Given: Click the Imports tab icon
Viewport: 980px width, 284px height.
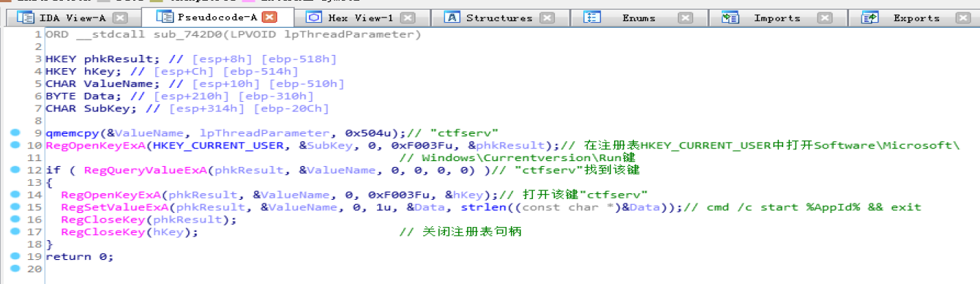Looking at the screenshot, I should coord(730,18).
